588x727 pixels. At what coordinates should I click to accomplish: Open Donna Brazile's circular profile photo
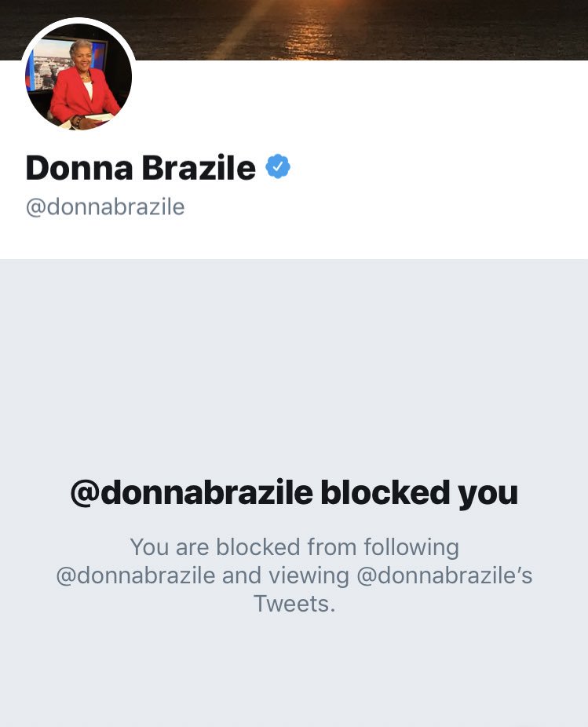coord(79,76)
